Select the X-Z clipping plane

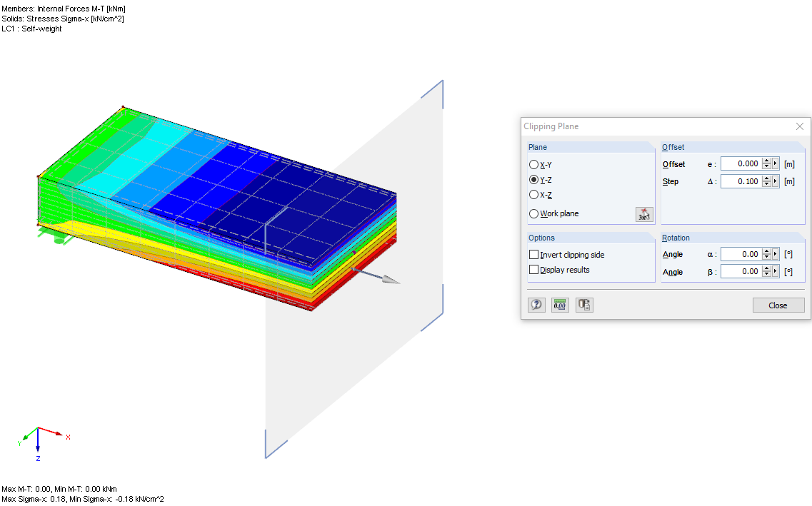(533, 194)
